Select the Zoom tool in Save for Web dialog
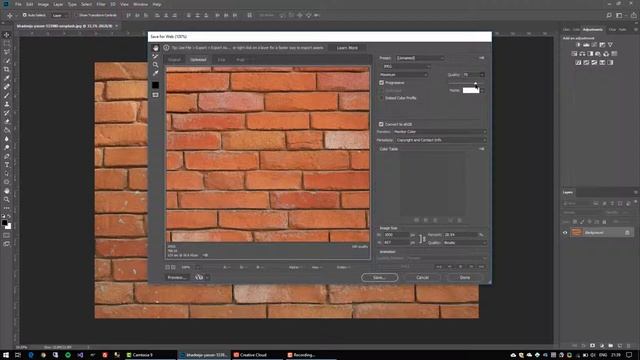The height and width of the screenshot is (360, 640). point(156,64)
